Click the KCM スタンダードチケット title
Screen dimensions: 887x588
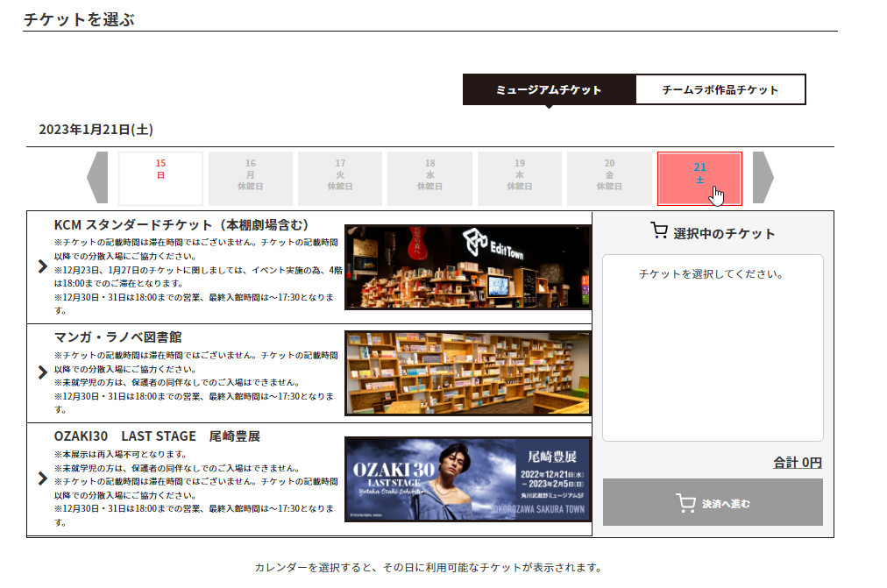click(x=181, y=225)
